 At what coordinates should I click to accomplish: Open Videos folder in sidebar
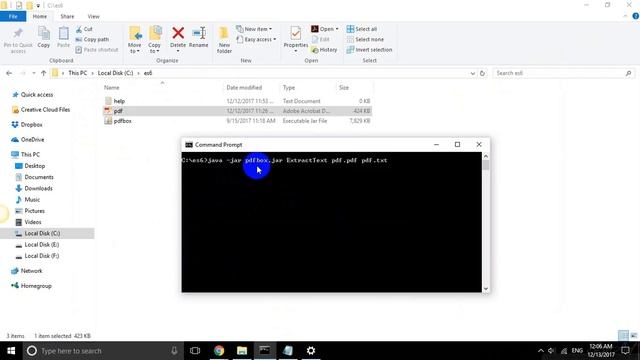tap(33, 222)
